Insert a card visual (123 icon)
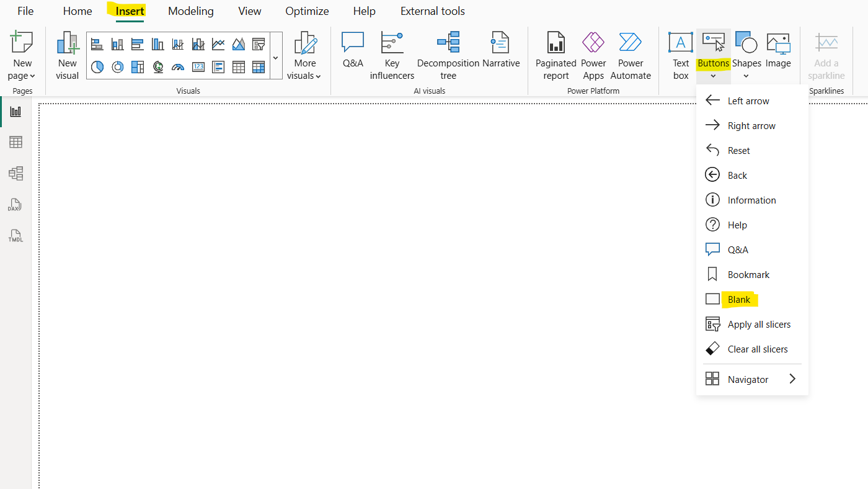Viewport: 868px width, 489px height. point(198,67)
